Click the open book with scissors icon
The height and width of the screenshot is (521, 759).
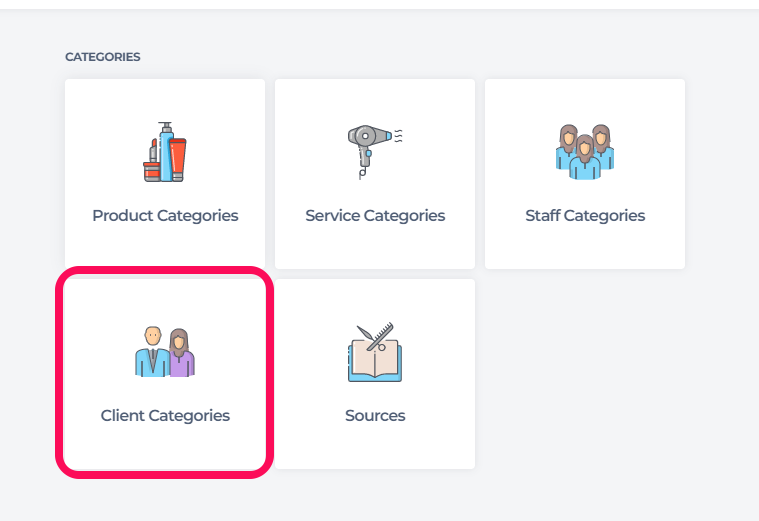375,352
